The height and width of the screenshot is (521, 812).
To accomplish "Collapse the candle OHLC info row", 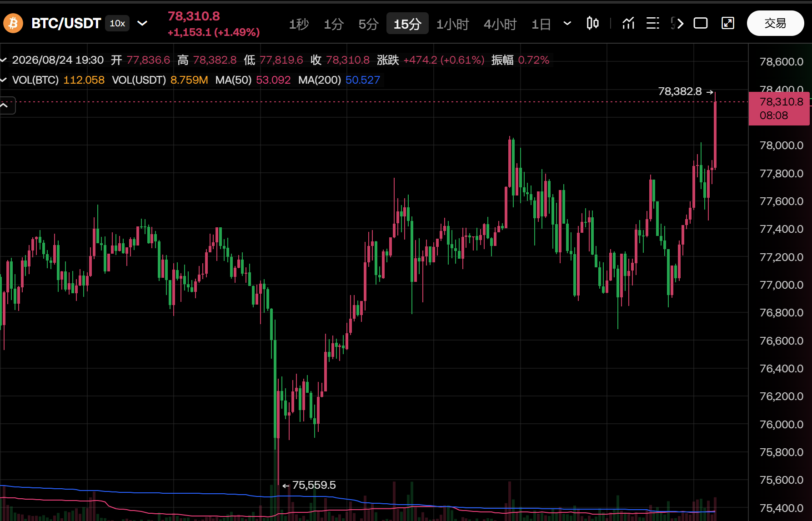I will pos(4,60).
